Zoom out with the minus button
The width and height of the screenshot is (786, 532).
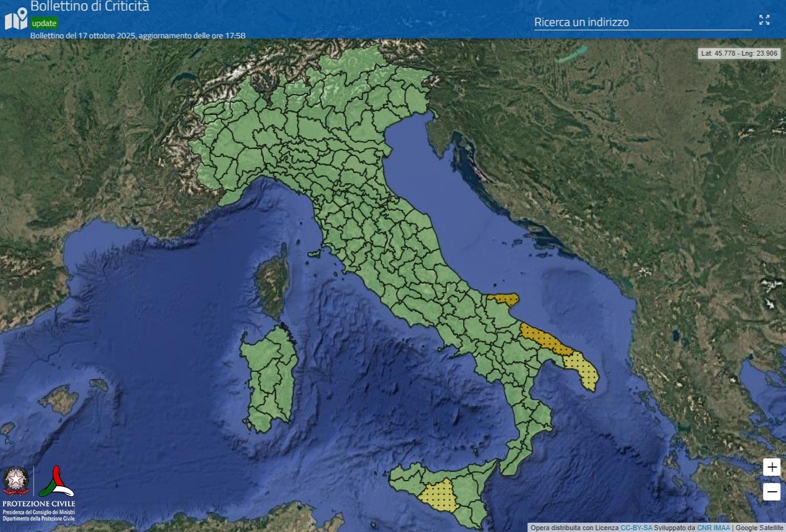(x=771, y=492)
